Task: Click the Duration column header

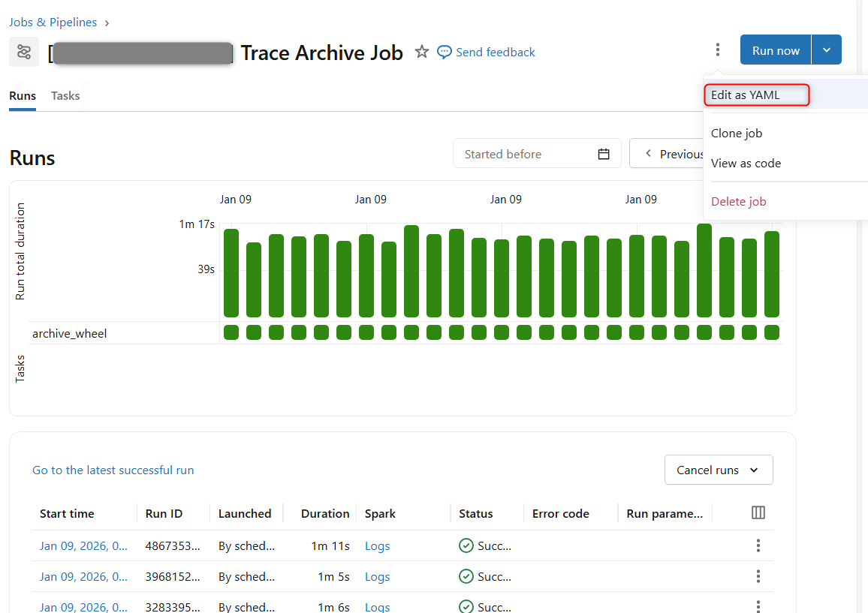Action: [325, 513]
